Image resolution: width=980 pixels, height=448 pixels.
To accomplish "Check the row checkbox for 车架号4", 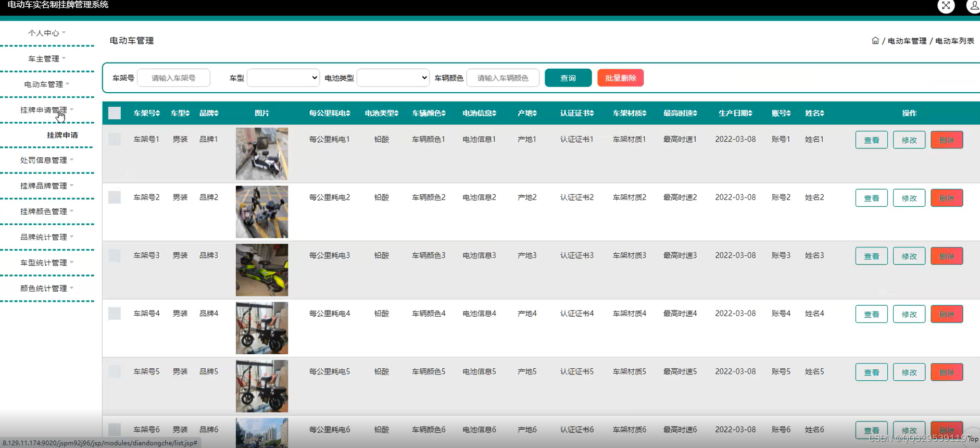I will (115, 314).
